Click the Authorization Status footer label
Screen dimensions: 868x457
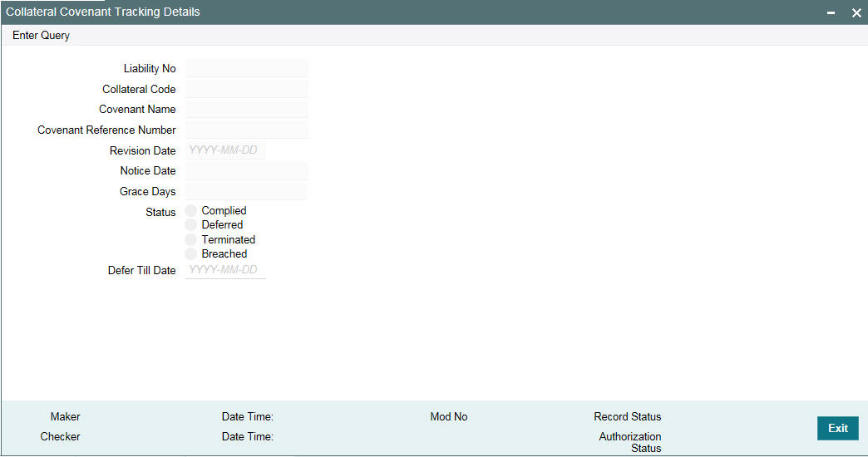tap(630, 442)
